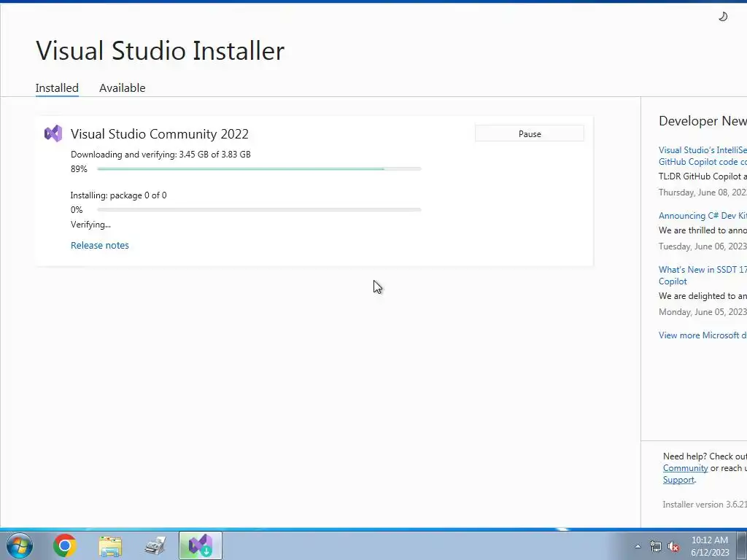The width and height of the screenshot is (747, 560).
Task: Show hidden tray icons arrow
Action: click(638, 546)
